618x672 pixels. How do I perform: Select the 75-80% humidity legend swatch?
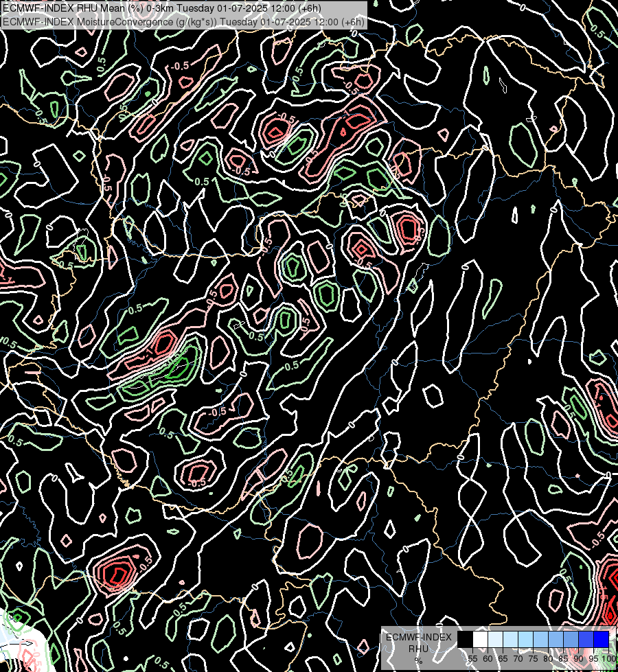pos(541,639)
